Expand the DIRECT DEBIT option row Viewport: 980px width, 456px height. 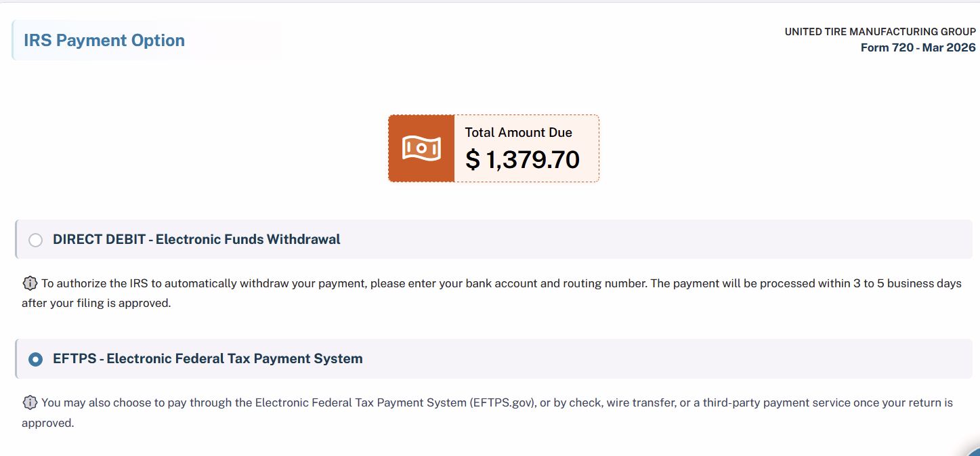(x=494, y=239)
